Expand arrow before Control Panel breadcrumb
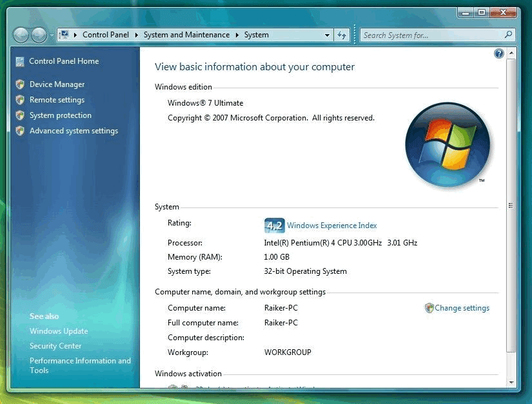This screenshot has height=404, width=532. (75, 35)
